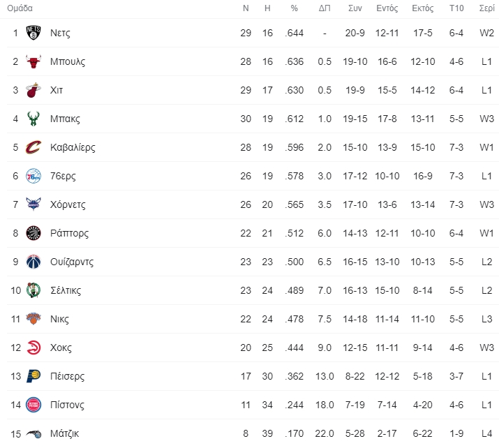Open the Νικς team name link
Screen dimensions: 499x448
[x=59, y=319]
